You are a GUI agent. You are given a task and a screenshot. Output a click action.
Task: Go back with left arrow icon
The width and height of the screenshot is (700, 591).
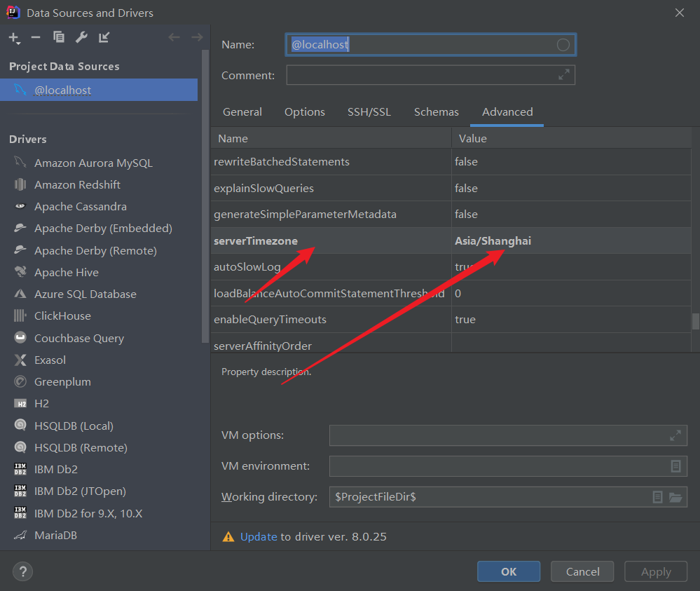tap(174, 38)
